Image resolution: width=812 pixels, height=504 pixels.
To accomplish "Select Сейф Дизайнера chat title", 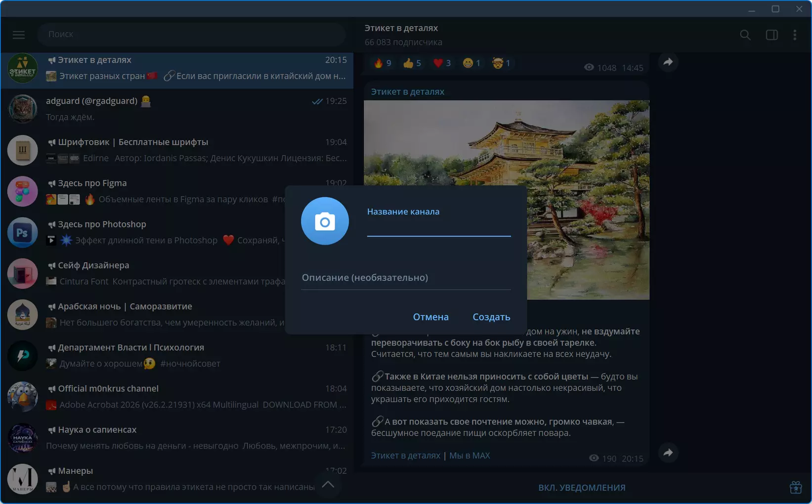I will coord(93,265).
